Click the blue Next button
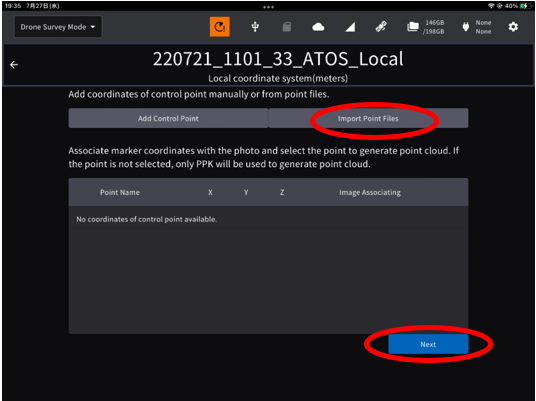 [x=428, y=344]
